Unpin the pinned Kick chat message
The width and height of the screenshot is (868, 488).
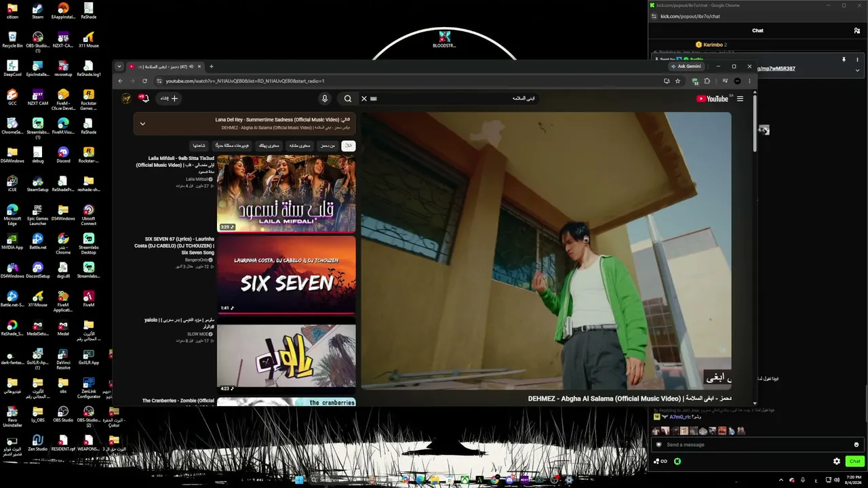click(x=844, y=60)
